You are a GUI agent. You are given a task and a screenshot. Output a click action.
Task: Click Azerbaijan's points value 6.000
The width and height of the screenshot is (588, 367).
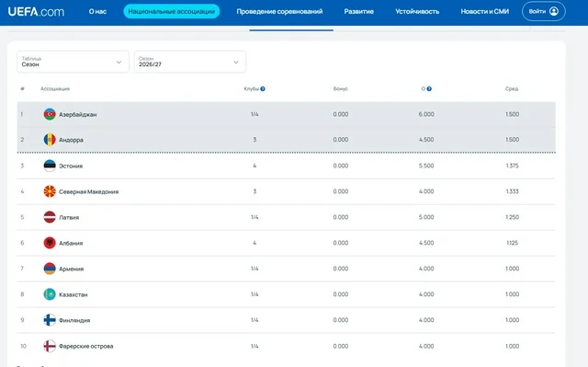(x=426, y=114)
